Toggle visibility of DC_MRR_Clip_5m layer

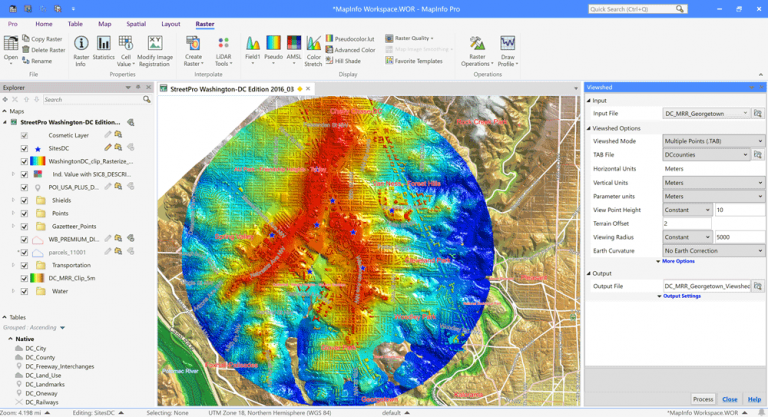[25, 277]
